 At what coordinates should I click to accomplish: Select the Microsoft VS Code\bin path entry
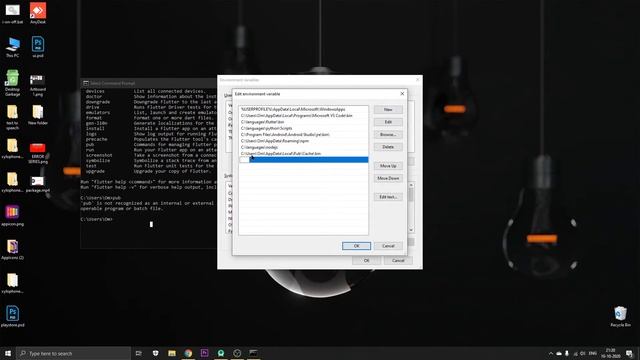(303, 116)
